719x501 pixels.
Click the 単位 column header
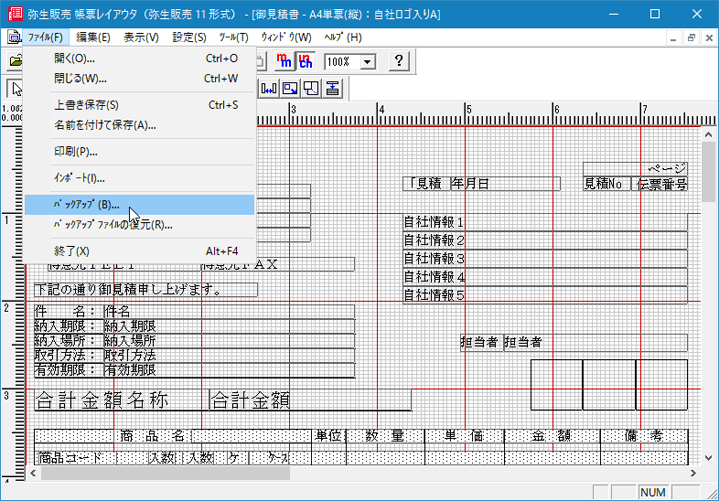(329, 436)
